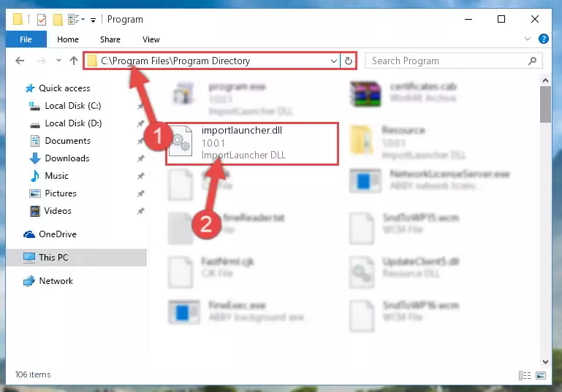
Task: Open the address bar history dropdown
Action: click(x=334, y=61)
